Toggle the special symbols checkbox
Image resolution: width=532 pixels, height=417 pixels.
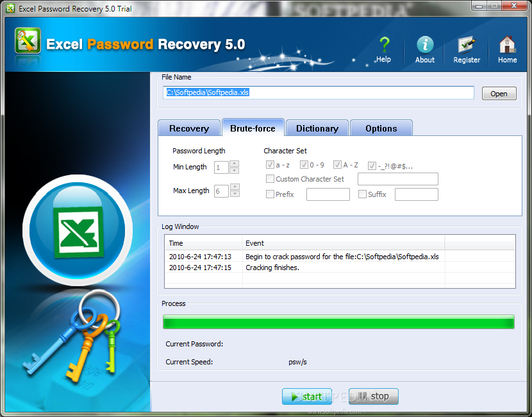[372, 166]
